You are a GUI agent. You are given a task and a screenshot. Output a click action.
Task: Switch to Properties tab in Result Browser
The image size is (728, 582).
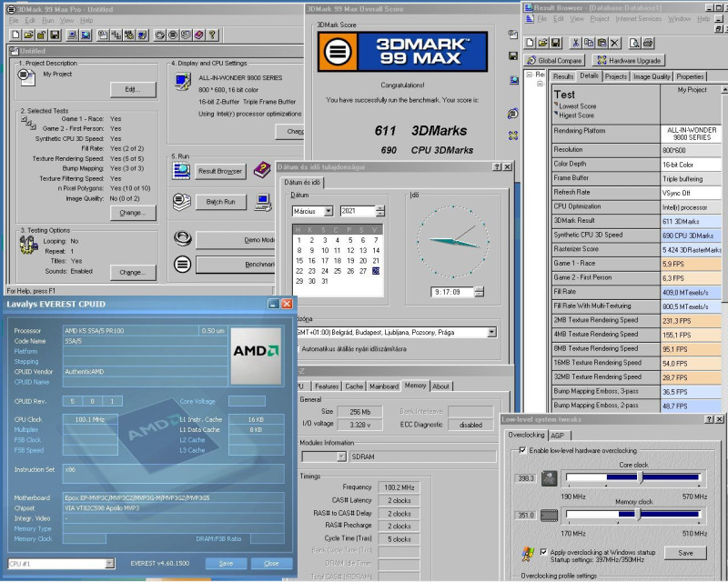point(690,76)
